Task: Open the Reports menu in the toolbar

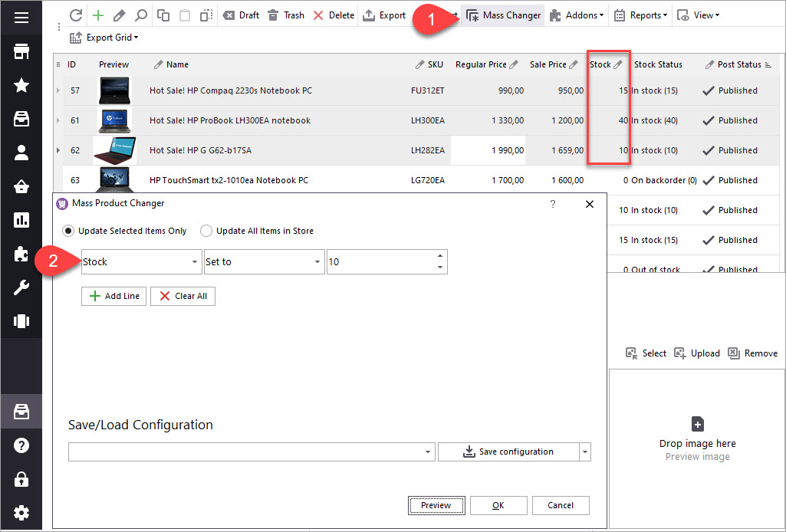Action: 640,15
